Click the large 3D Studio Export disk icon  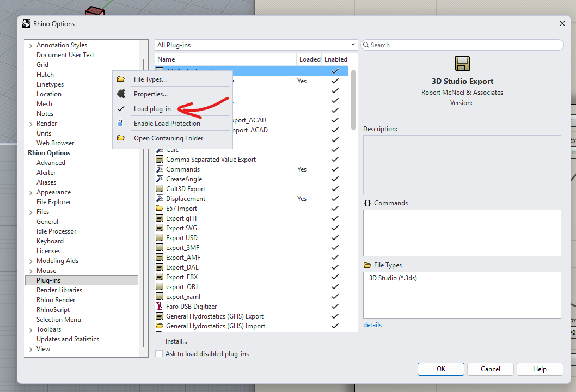point(462,64)
